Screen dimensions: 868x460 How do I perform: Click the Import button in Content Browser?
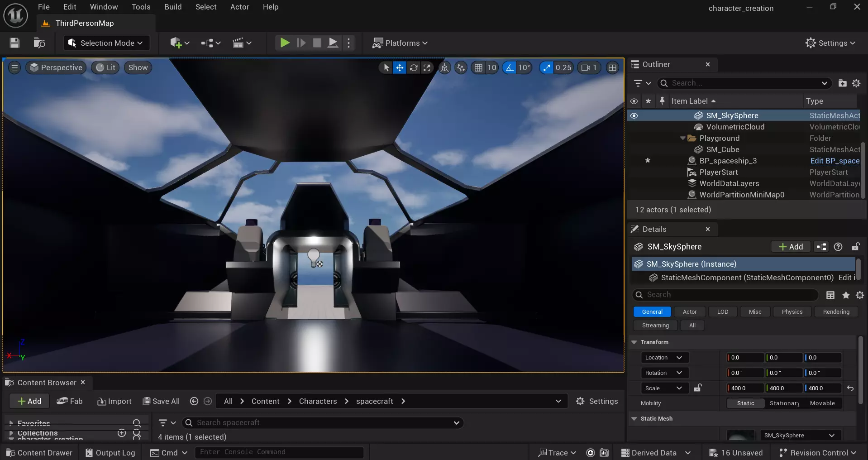pos(114,402)
